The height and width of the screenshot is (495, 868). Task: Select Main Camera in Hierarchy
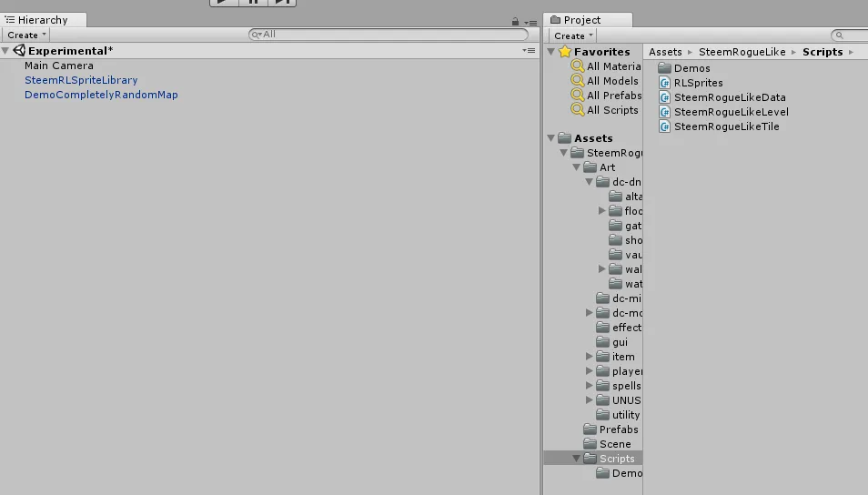(58, 66)
